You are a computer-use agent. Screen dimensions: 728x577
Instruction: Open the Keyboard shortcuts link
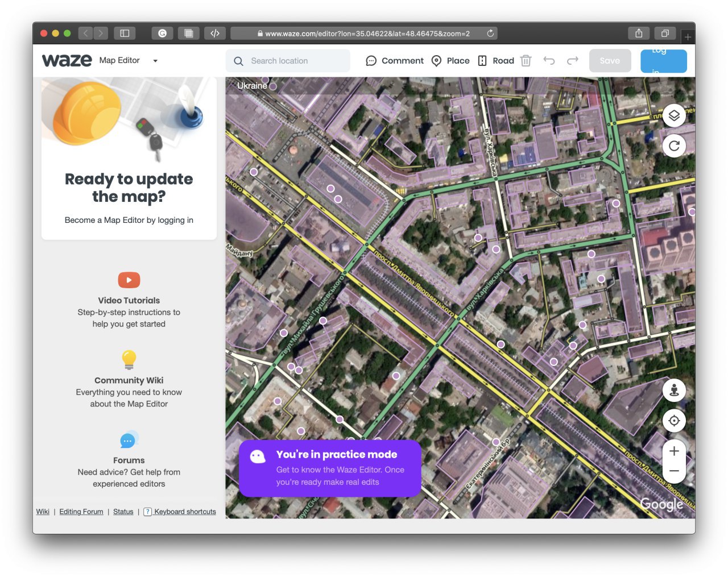(180, 512)
